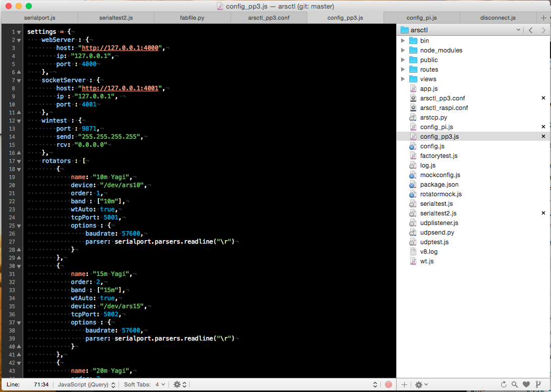Image resolution: width=551 pixels, height=392 pixels.
Task: Switch to serialport.js tab
Action: tap(40, 18)
